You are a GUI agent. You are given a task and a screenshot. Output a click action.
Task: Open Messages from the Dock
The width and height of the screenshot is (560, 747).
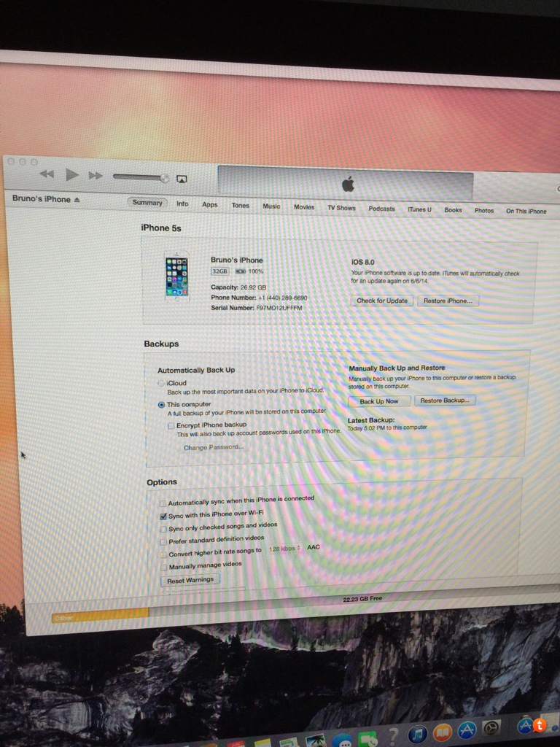(x=343, y=741)
